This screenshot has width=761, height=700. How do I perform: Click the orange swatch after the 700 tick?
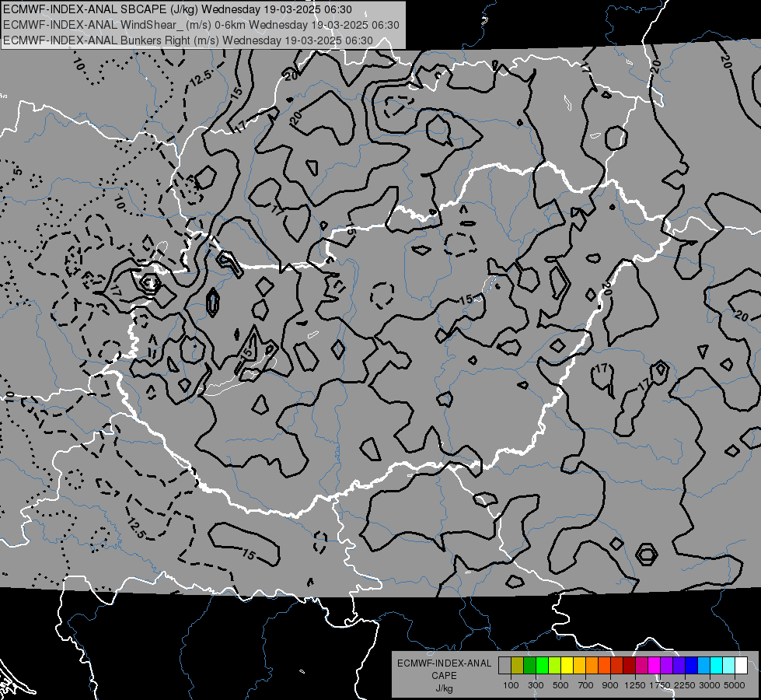pos(592,665)
